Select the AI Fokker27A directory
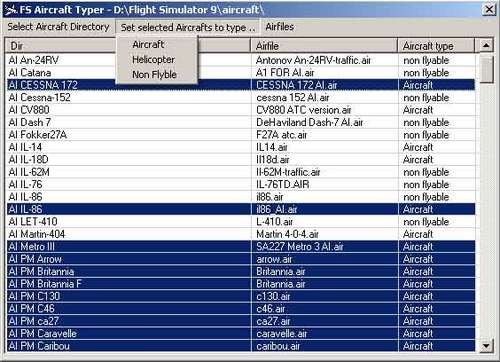Viewport: 500px width, 362px height. (38, 135)
